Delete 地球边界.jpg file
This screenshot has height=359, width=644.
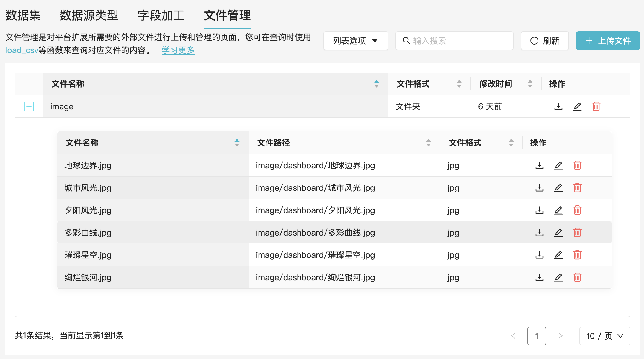coord(577,165)
